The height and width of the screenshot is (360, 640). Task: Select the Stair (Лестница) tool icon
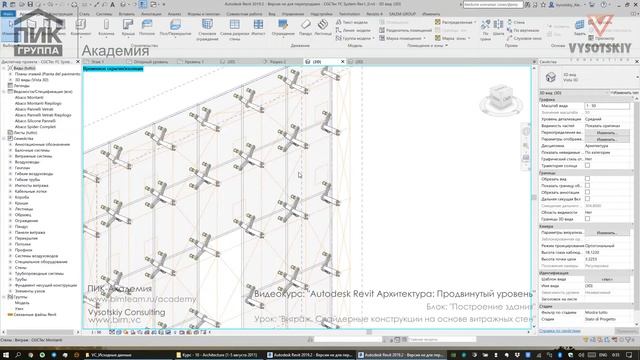click(323, 24)
